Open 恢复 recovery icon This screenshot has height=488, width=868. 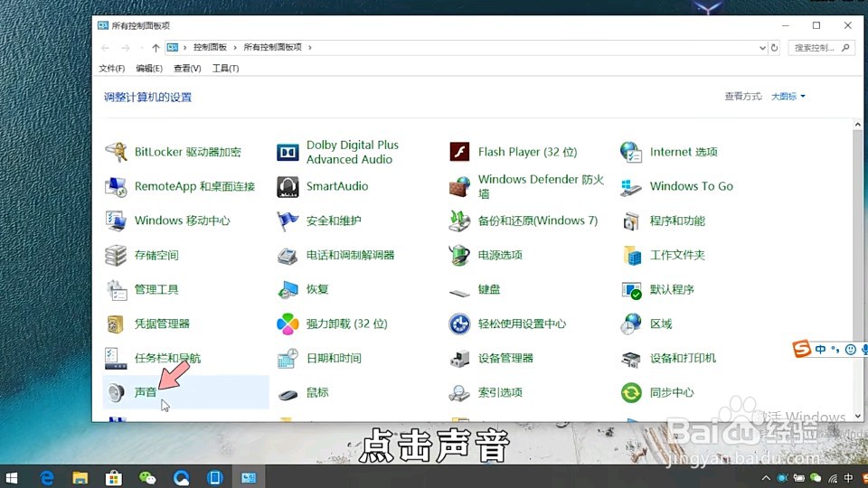(288, 289)
